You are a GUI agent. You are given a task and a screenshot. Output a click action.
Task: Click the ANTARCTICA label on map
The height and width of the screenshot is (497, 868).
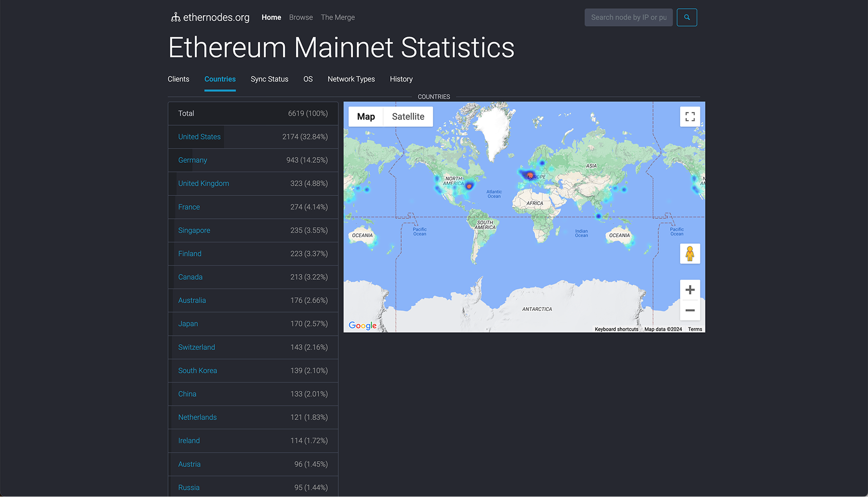537,309
